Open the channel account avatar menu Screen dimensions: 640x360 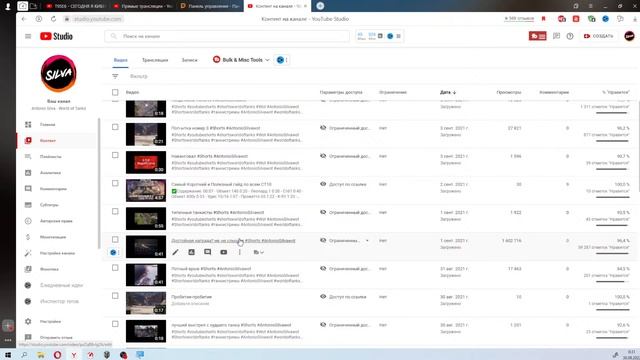coord(629,36)
